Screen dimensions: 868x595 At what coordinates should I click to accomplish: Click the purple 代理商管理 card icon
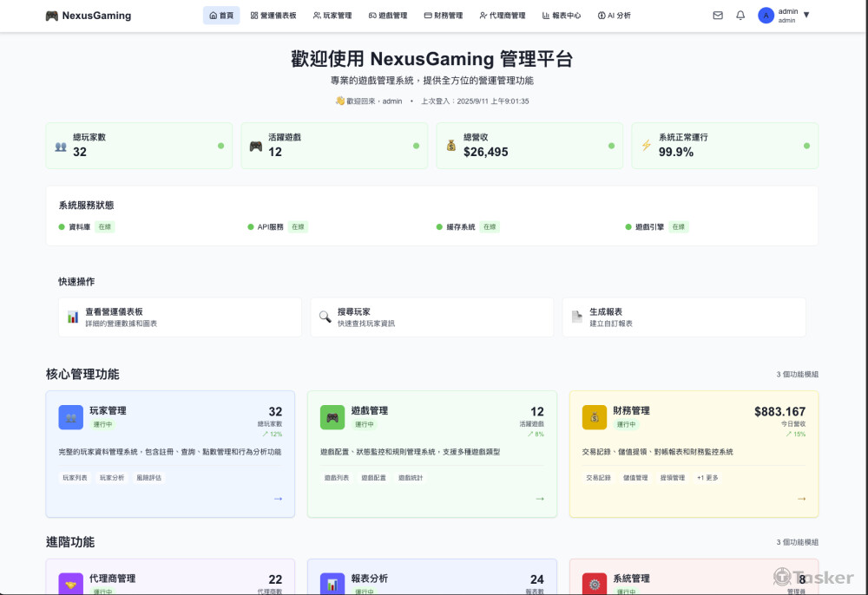click(x=71, y=584)
